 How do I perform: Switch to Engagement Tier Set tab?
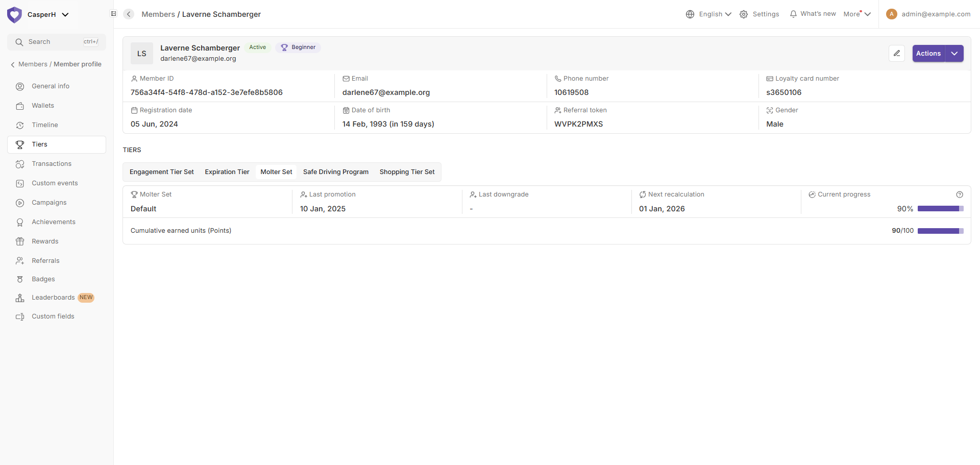162,172
